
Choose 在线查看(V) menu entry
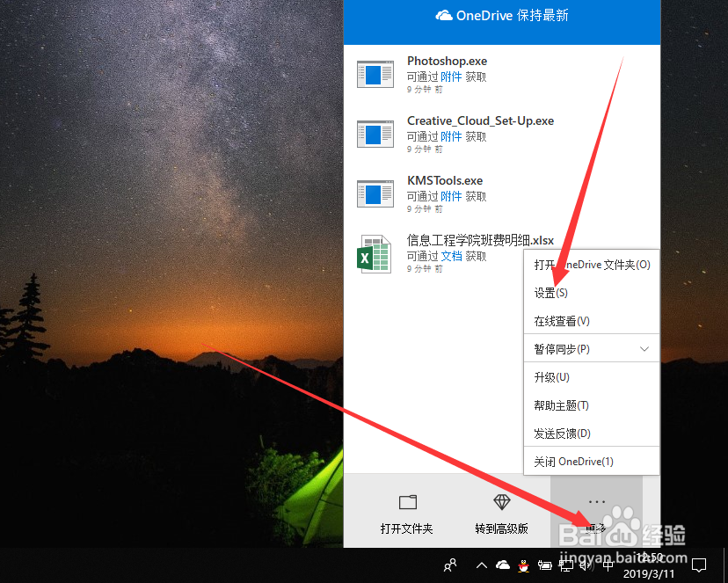point(592,321)
